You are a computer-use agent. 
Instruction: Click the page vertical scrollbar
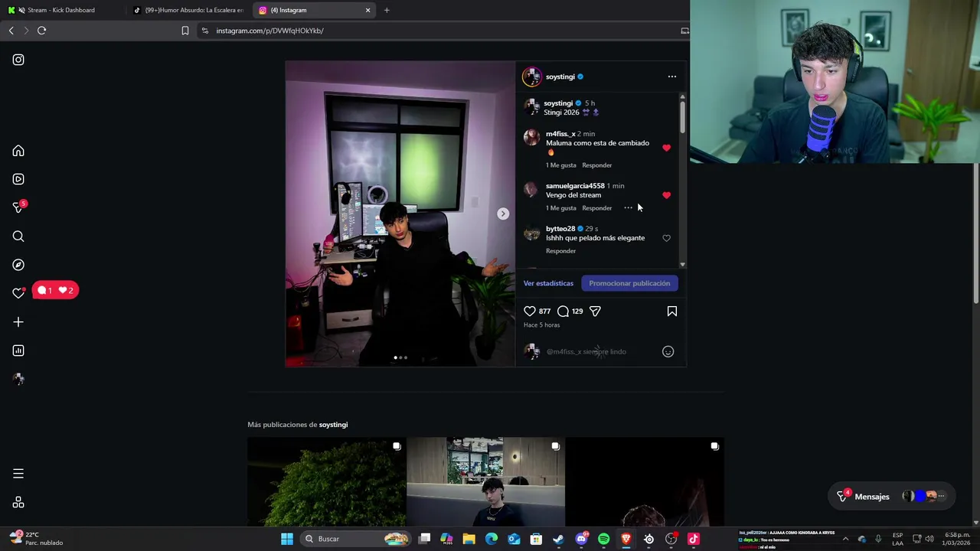click(x=975, y=233)
